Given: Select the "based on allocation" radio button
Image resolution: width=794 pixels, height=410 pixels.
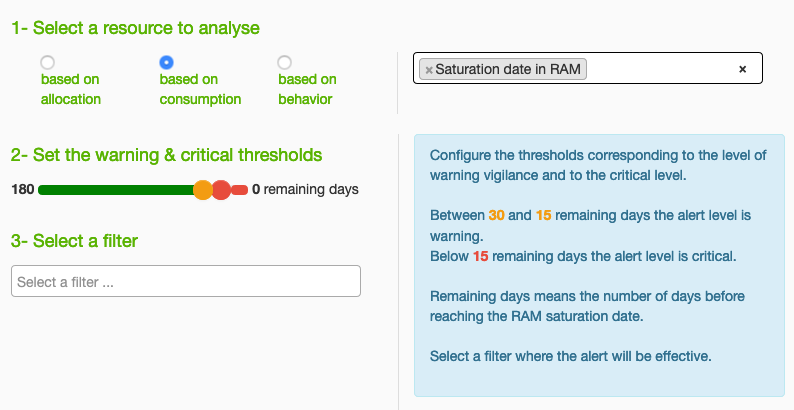Looking at the screenshot, I should click(48, 62).
